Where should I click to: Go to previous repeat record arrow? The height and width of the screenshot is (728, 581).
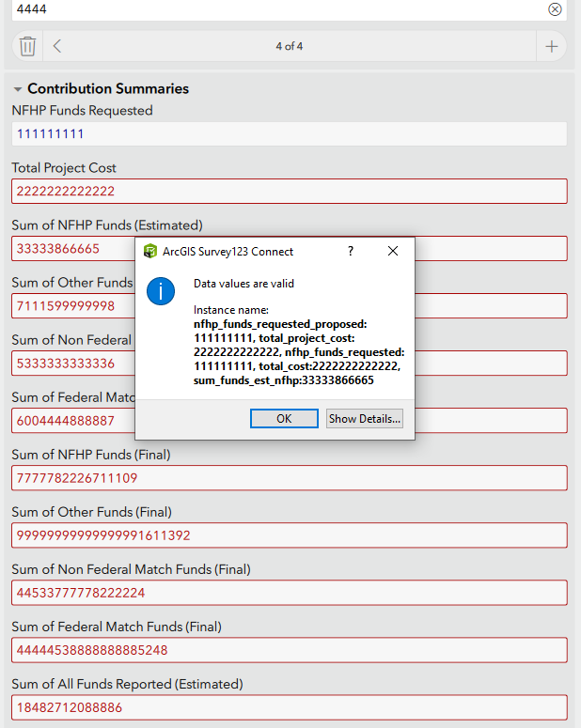(57, 45)
